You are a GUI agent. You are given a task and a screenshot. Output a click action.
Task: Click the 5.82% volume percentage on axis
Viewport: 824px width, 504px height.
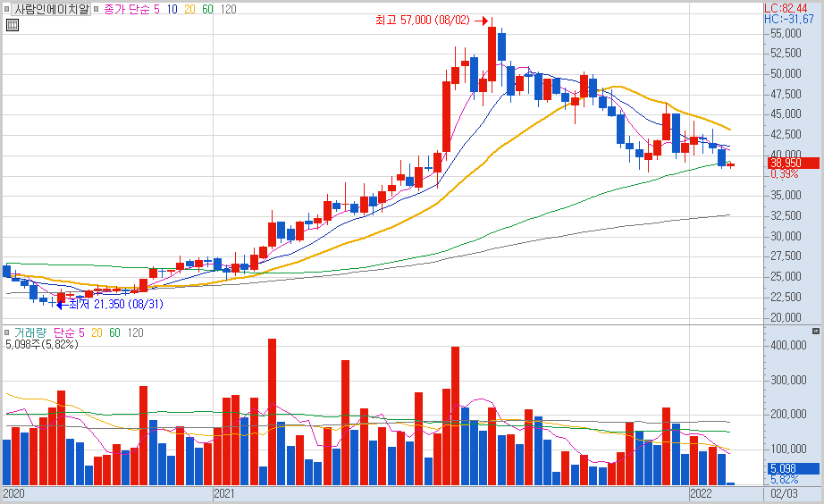(784, 479)
